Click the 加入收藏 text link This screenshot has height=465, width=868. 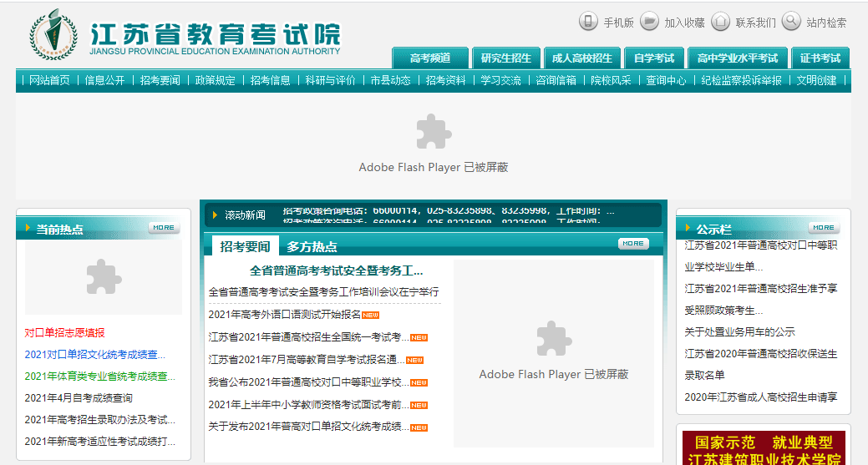point(685,23)
